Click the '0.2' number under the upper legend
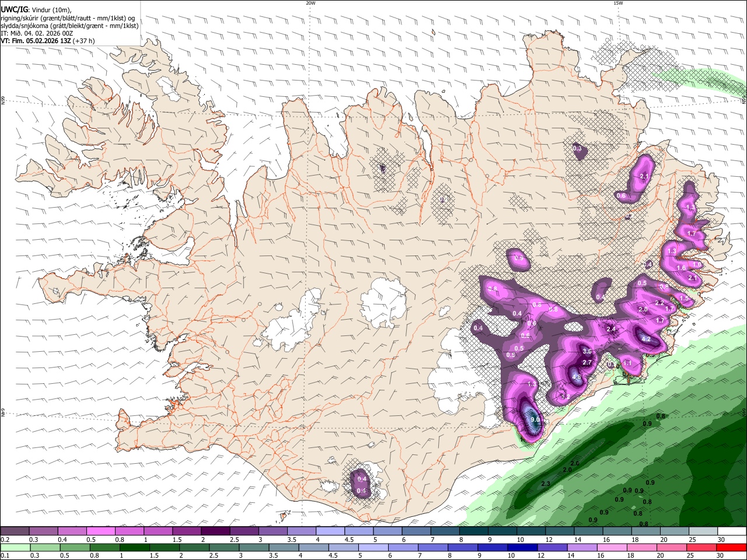Screen dimensions: 747x560 tap(5, 540)
